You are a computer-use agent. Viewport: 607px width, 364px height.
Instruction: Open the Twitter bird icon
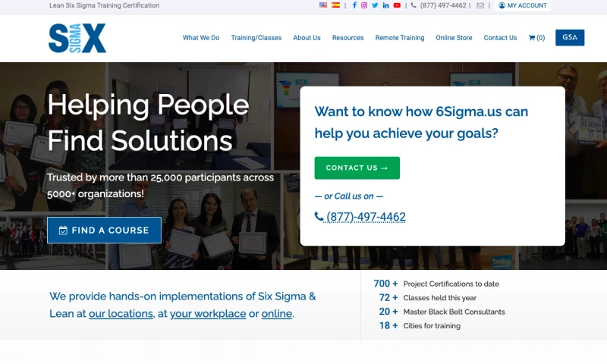tap(375, 5)
